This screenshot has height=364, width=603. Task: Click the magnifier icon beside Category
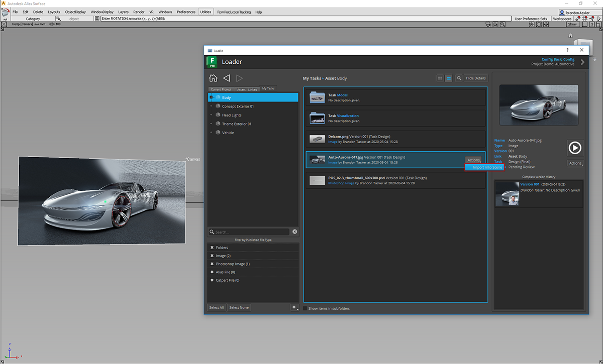coord(58,19)
